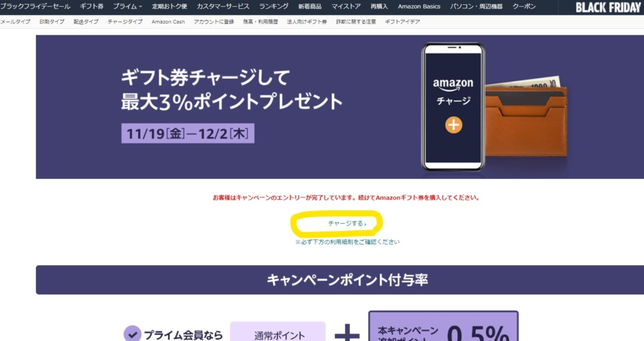The height and width of the screenshot is (341, 644).
Task: Click the orange plus icon on phone
Action: [x=453, y=125]
